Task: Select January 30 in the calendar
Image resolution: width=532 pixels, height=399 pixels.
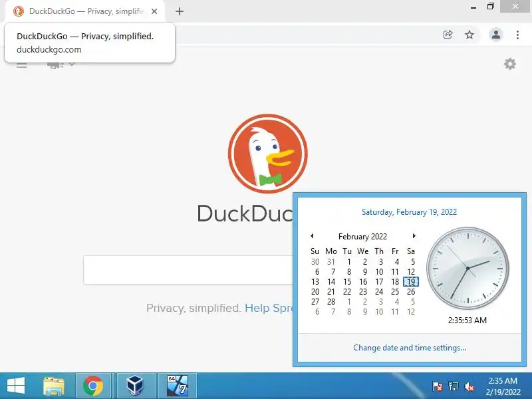Action: 315,262
